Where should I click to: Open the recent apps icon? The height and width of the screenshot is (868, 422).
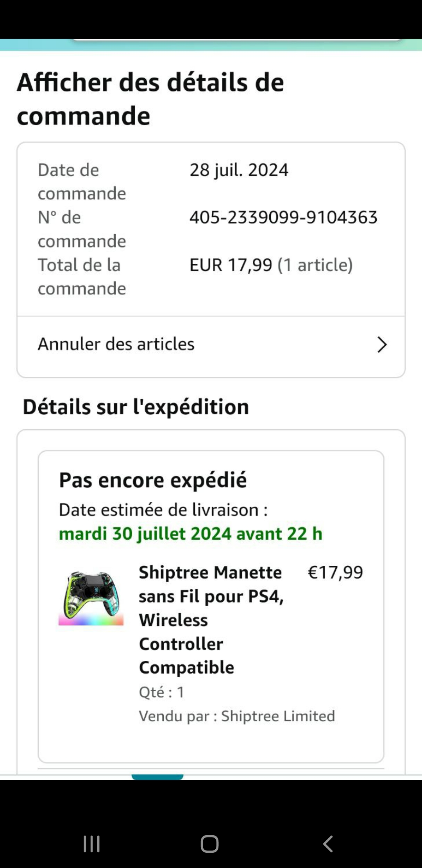(x=92, y=844)
